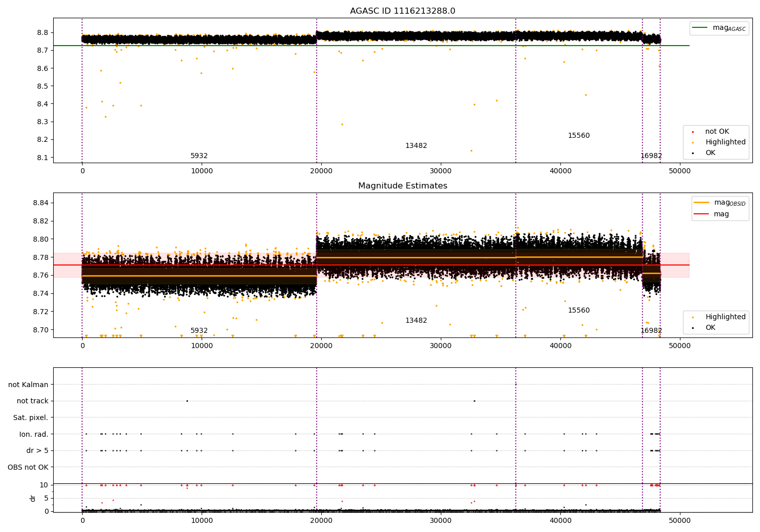Image resolution: width=760 pixels, height=532 pixels.
Task: Click obsid 13482 in the AGASC ID plot
Action: point(416,146)
